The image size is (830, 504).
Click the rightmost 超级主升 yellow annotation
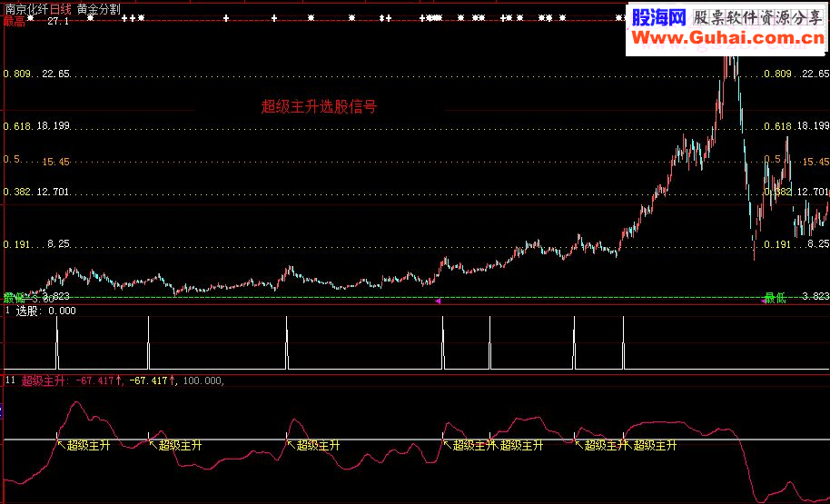tap(655, 445)
